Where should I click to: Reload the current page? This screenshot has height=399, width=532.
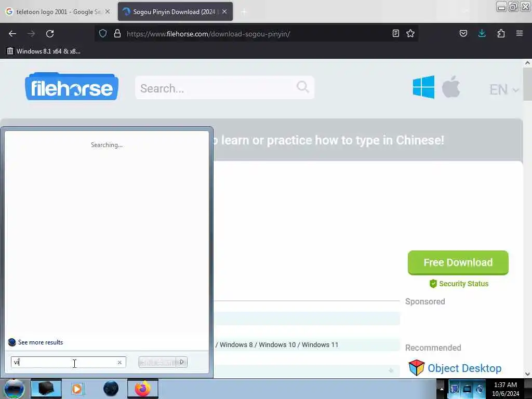point(50,34)
